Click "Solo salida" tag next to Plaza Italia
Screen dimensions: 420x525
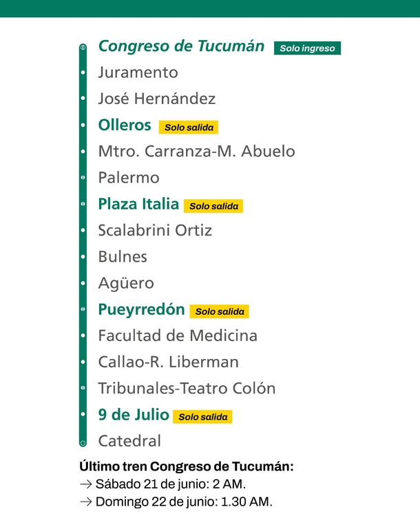point(213,206)
